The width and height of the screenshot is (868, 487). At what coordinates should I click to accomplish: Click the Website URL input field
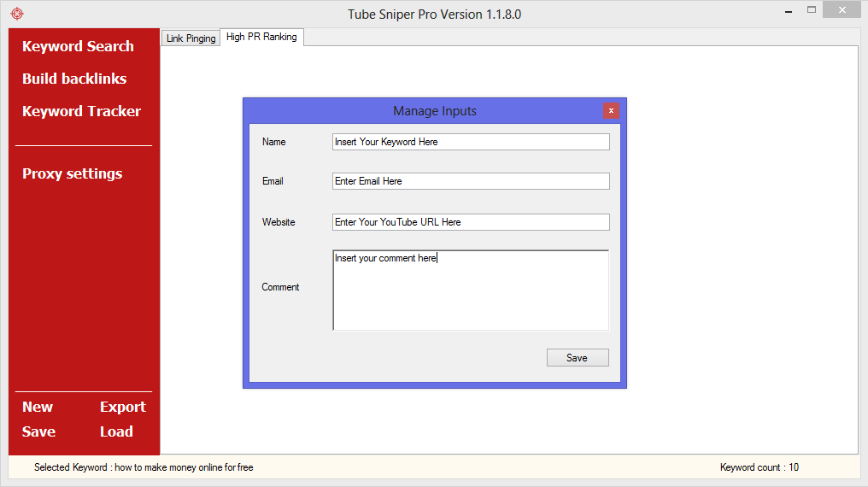tap(471, 222)
